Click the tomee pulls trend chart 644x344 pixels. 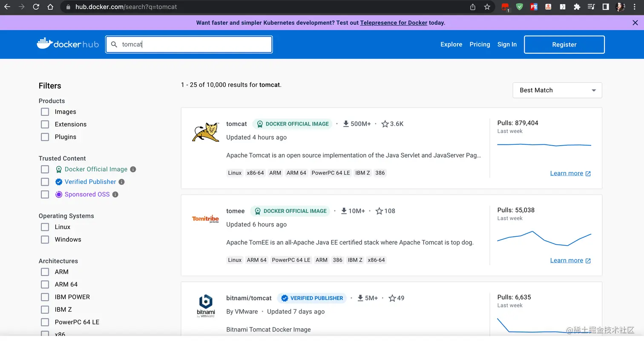tap(544, 238)
